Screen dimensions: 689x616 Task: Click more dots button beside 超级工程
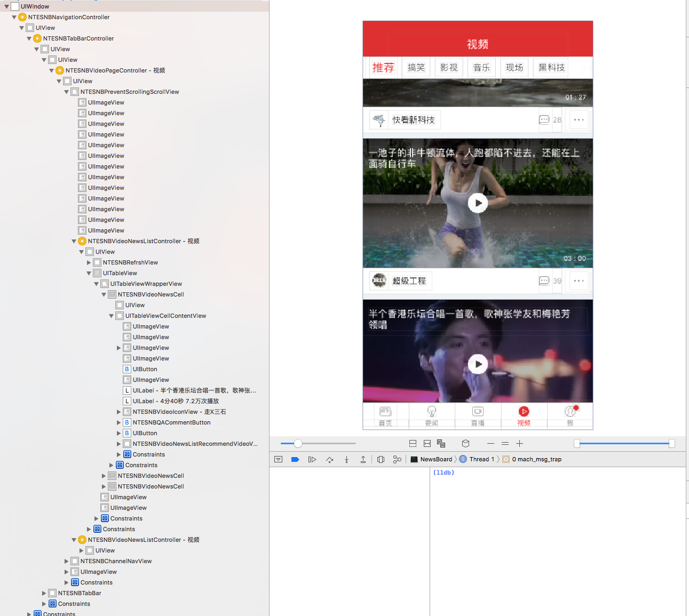click(x=579, y=281)
